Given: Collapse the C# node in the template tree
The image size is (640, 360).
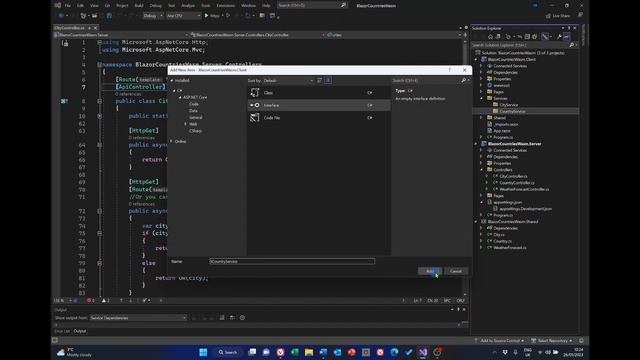Looking at the screenshot, I should coord(174,91).
